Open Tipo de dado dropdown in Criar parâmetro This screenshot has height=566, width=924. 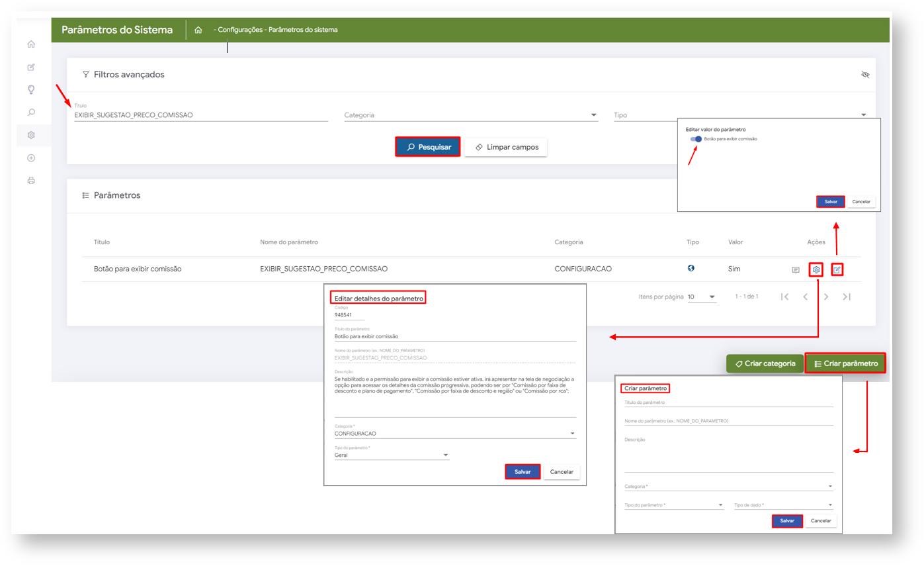pos(783,505)
